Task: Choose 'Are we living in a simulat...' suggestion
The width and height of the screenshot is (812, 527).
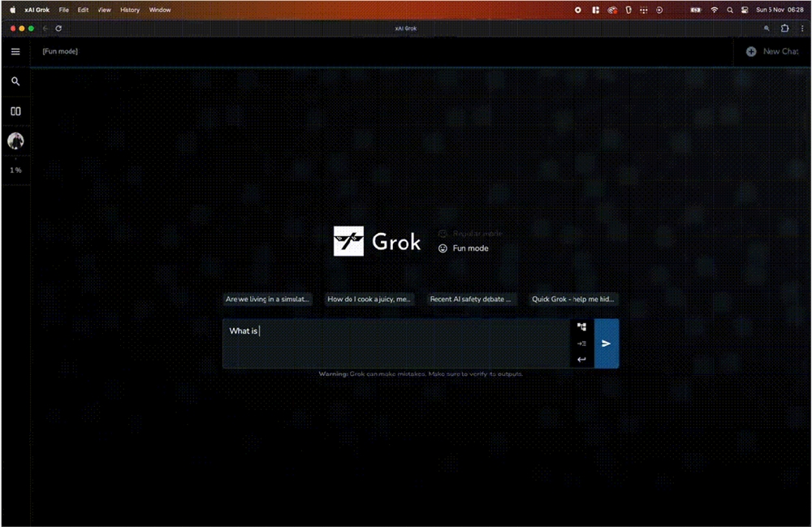Action: pyautogui.click(x=267, y=299)
